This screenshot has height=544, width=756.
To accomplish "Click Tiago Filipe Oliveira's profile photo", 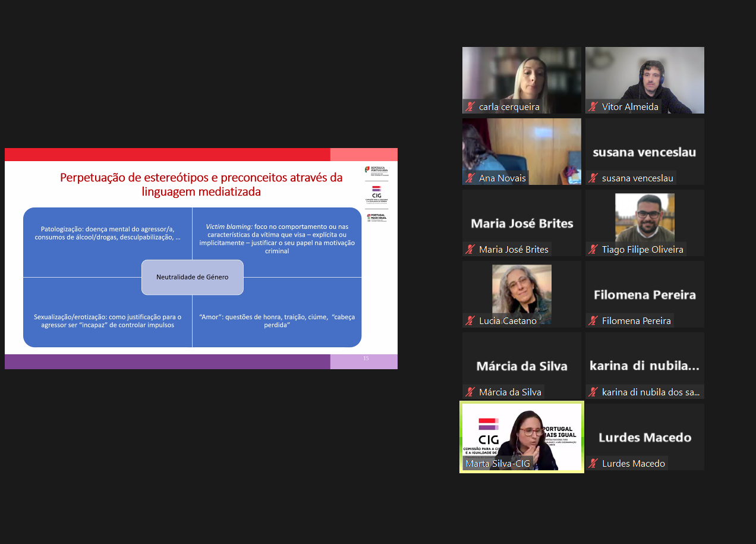I will point(644,217).
